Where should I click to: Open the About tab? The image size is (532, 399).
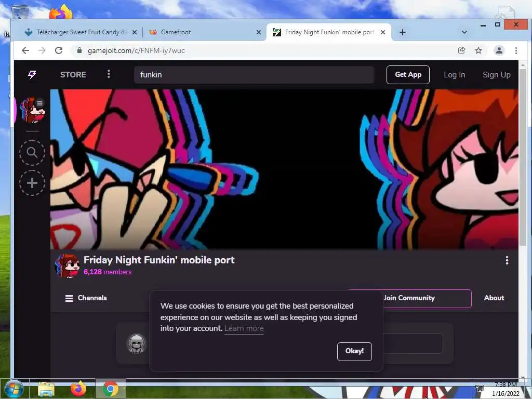pyautogui.click(x=494, y=298)
